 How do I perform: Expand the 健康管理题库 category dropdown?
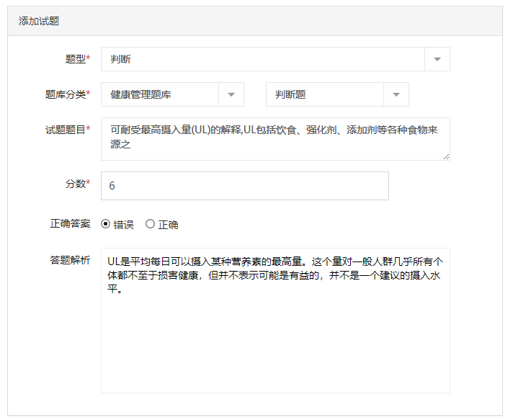pyautogui.click(x=172, y=94)
